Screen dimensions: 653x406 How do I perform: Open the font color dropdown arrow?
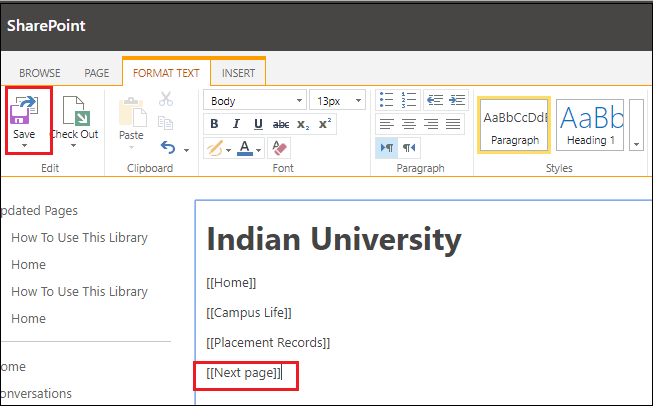[259, 150]
